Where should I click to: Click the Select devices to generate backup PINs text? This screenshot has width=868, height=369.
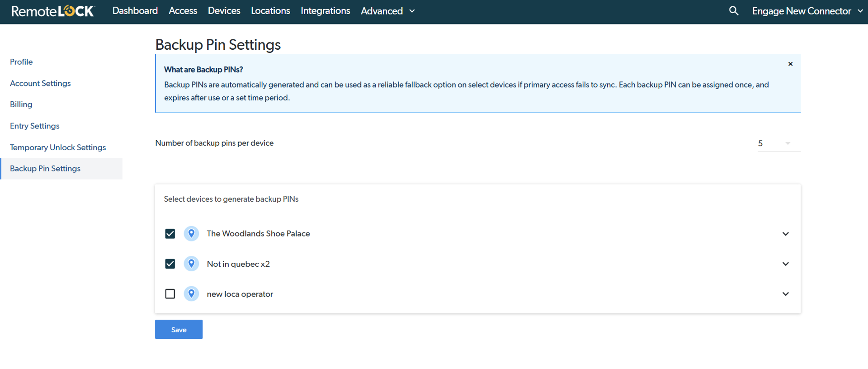(x=231, y=199)
